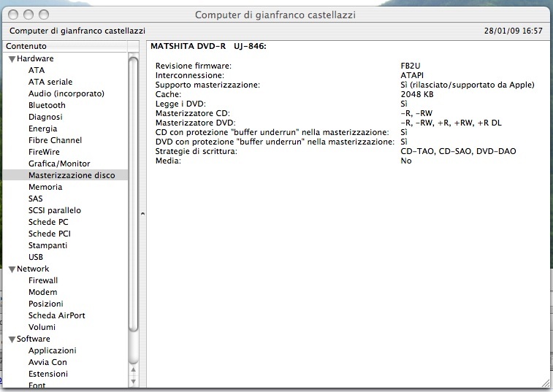Screen dimensions: 553x392
Task: Select Masterizzazione disco row
Action: pos(65,175)
